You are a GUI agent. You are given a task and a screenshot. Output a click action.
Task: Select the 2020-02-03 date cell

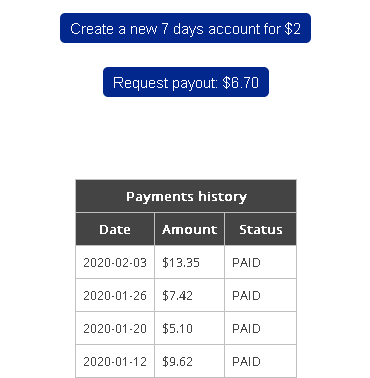point(115,262)
